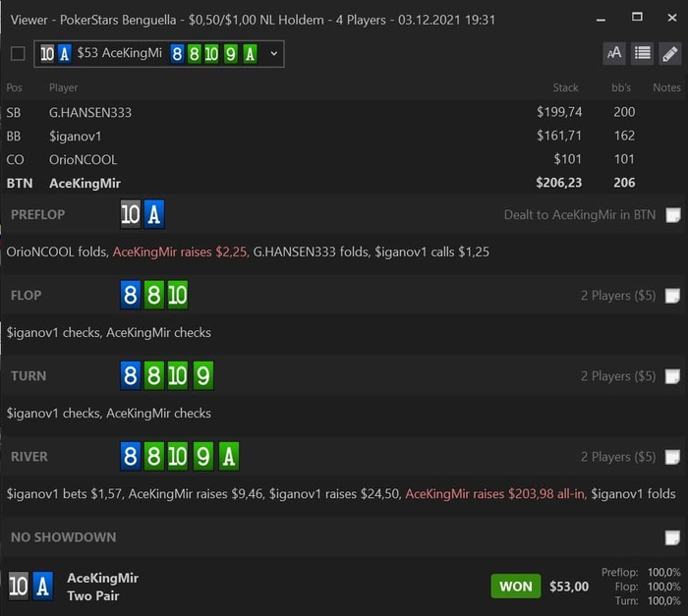Click the green WON badge
Screen dimensions: 688x616
(516, 587)
